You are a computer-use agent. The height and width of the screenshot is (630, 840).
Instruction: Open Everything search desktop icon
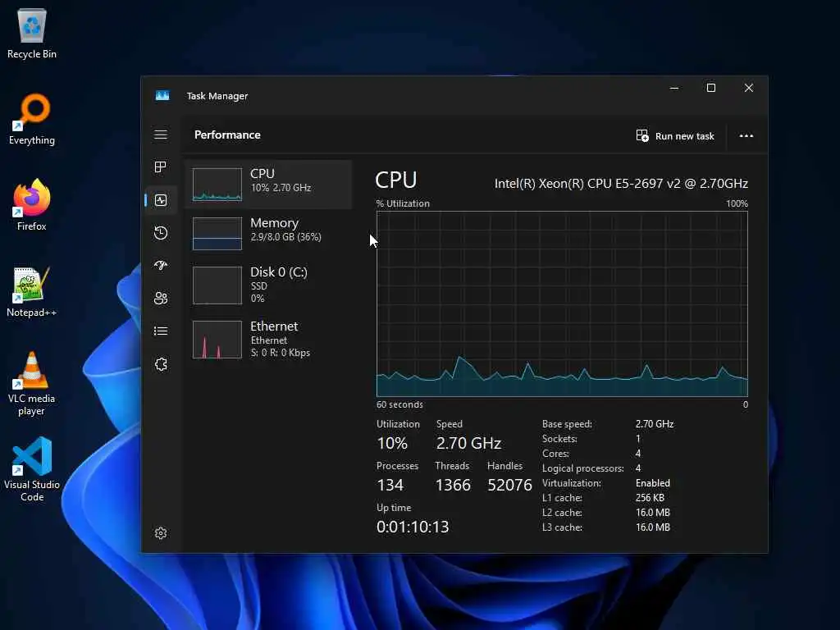32,119
